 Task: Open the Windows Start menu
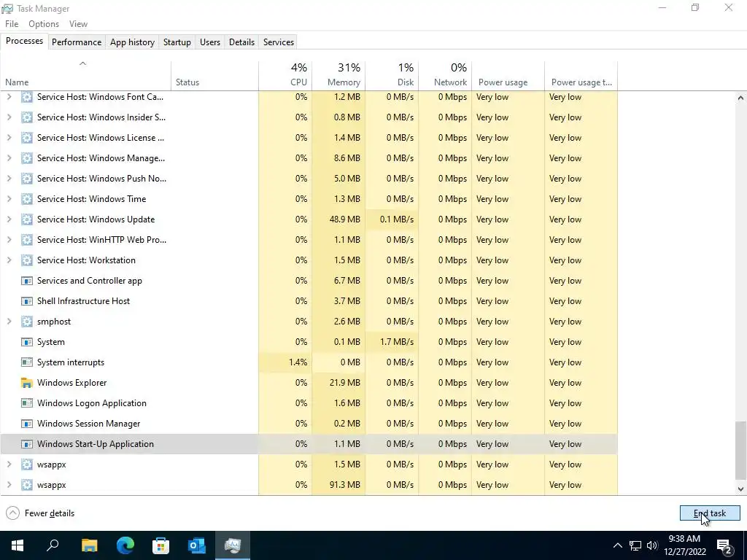click(18, 545)
